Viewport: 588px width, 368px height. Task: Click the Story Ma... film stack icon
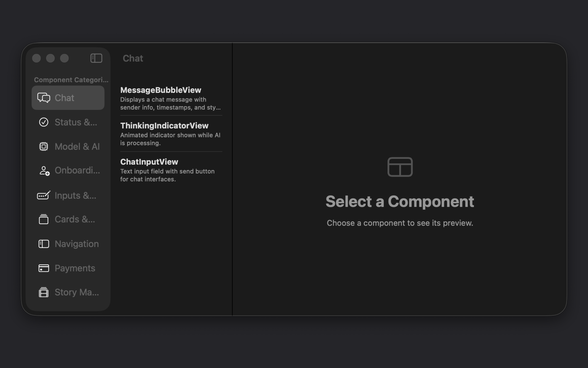point(44,292)
